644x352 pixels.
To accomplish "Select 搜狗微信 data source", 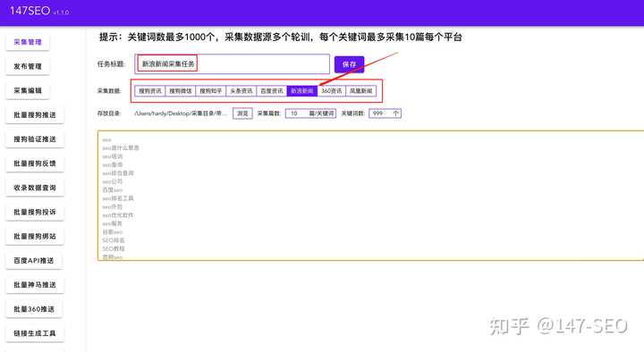I will click(x=181, y=90).
